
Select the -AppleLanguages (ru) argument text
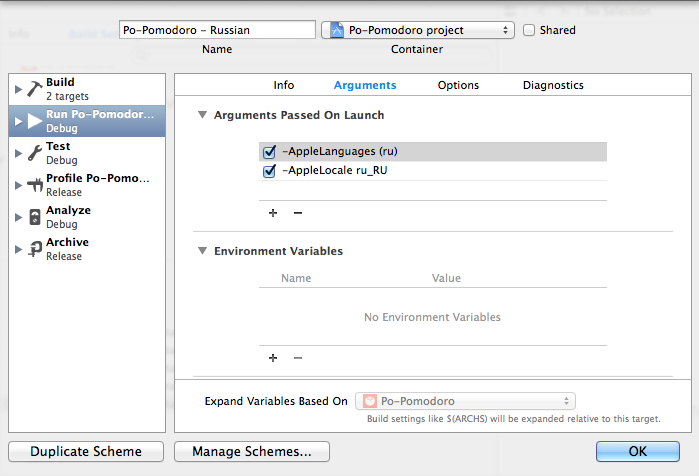tap(340, 152)
